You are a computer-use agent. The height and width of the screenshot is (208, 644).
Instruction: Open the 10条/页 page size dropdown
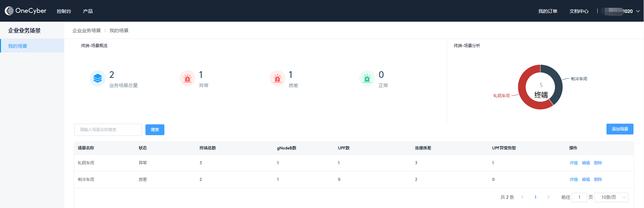pyautogui.click(x=614, y=197)
